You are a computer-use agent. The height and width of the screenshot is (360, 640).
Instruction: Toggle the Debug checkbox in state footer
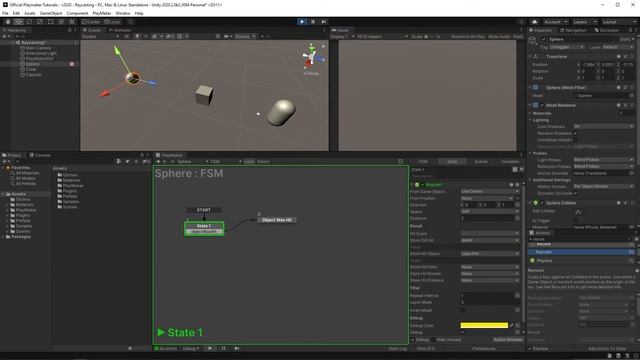pos(413,340)
